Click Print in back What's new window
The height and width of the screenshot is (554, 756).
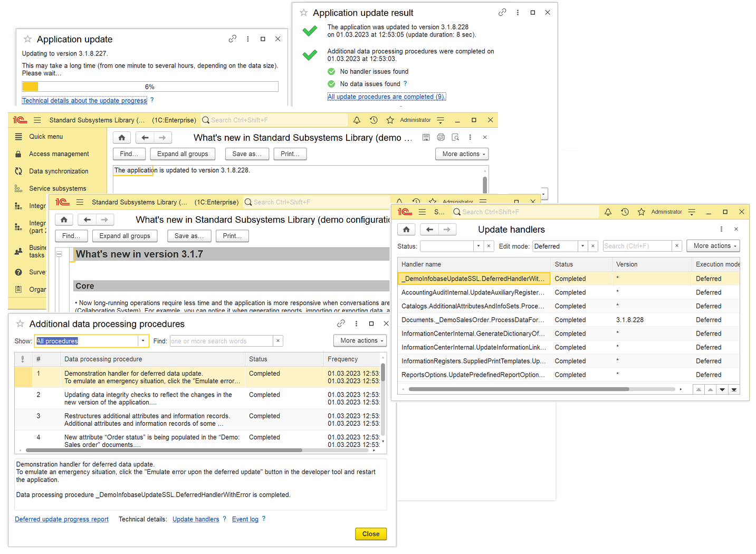290,154
